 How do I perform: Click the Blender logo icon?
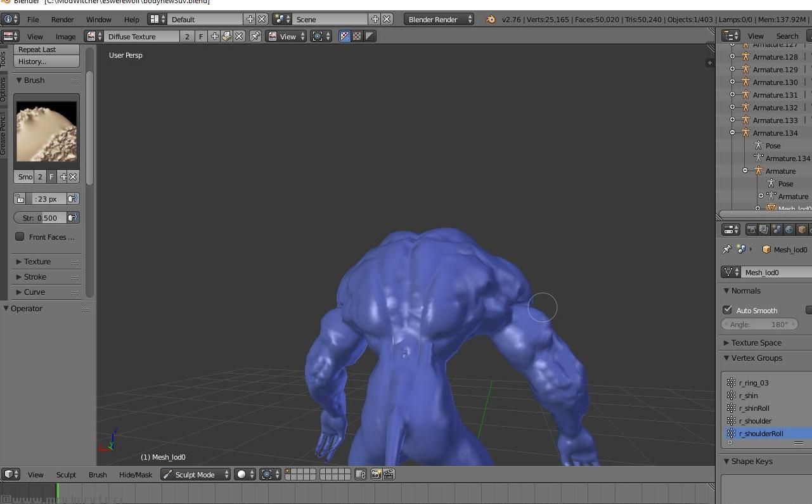(x=491, y=19)
